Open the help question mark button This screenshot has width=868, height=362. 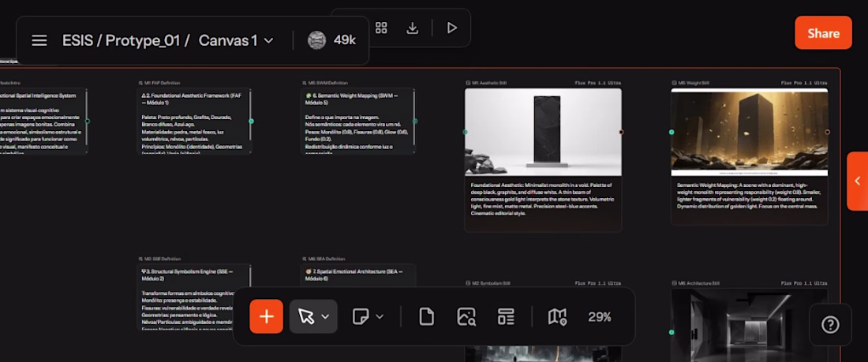(x=830, y=324)
